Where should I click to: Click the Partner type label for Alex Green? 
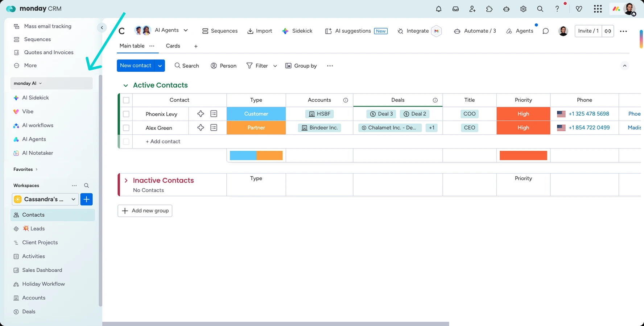(x=256, y=128)
